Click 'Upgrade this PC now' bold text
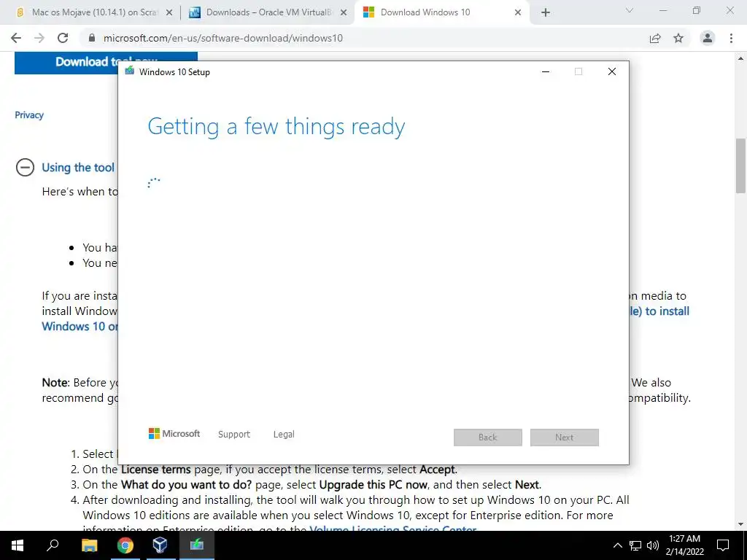This screenshot has width=747, height=560. 373,485
